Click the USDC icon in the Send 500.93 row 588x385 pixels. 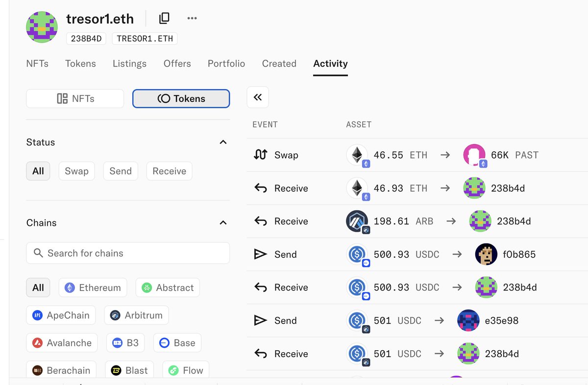pos(357,254)
